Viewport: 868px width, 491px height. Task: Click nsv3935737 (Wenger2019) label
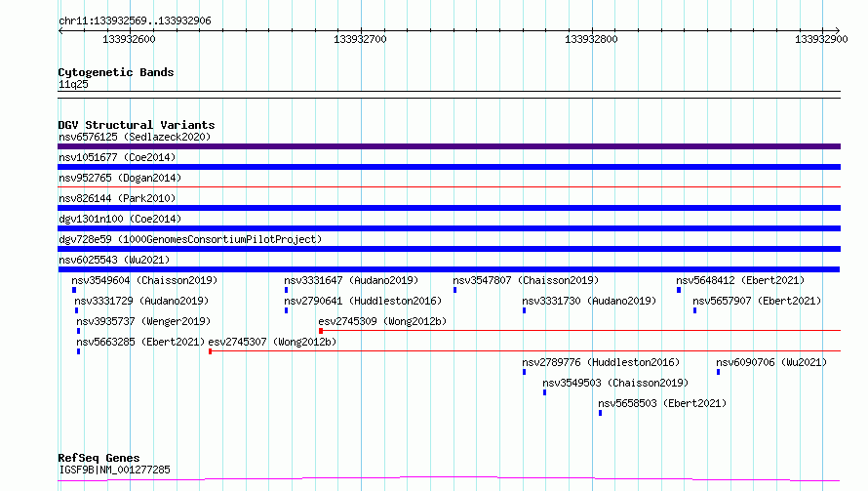click(143, 321)
